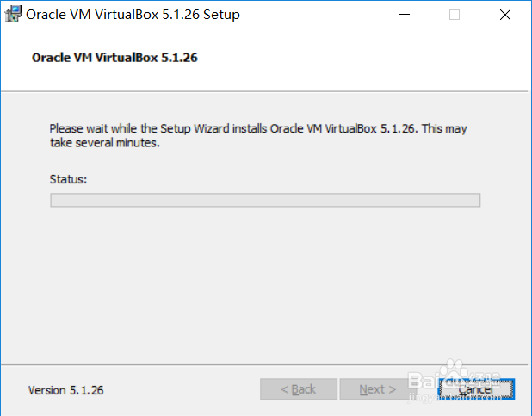Click the installation status progress bar
The height and width of the screenshot is (416, 532).
(265, 200)
